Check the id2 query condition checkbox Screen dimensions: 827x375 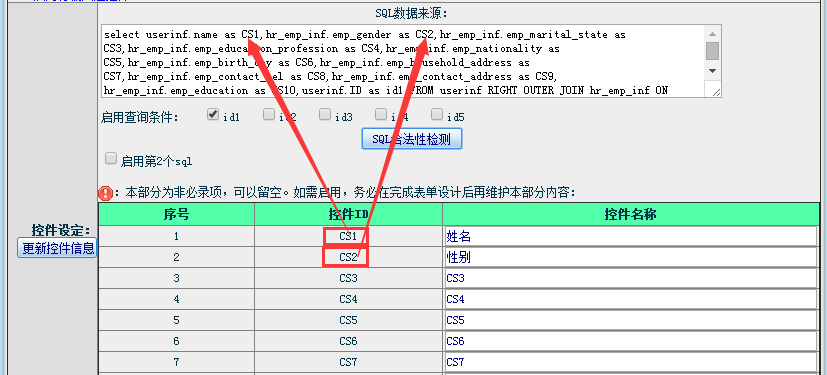pos(269,114)
